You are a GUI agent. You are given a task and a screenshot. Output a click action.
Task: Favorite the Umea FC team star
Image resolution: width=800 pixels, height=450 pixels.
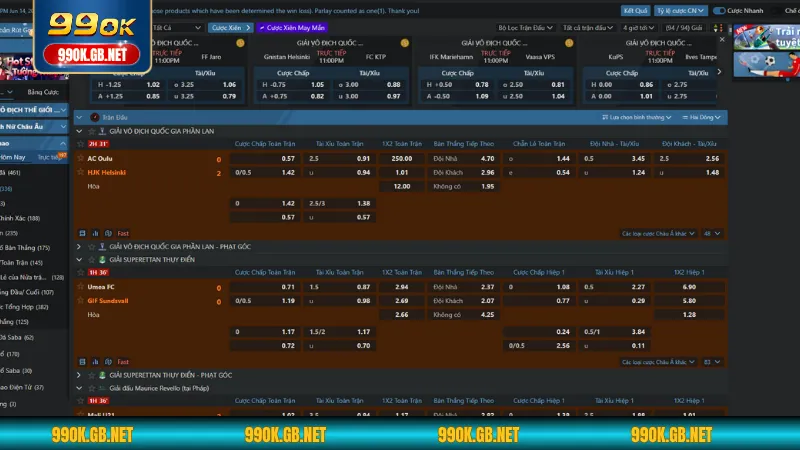point(80,287)
